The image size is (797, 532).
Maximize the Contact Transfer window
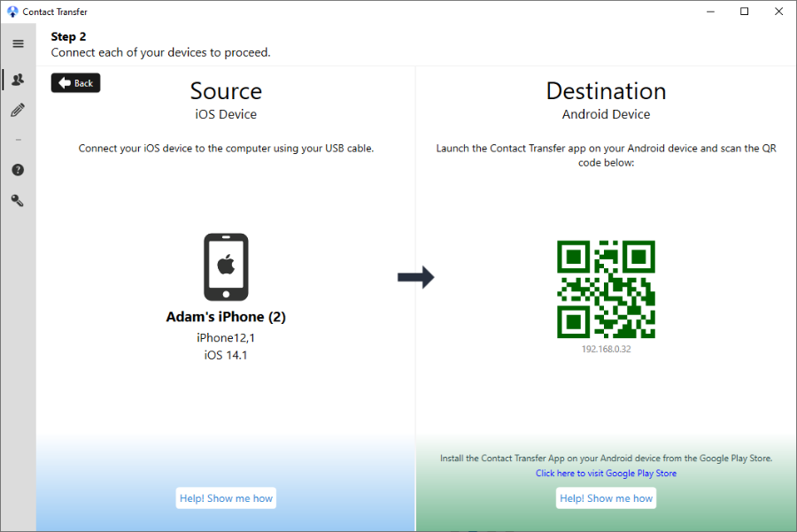[744, 12]
